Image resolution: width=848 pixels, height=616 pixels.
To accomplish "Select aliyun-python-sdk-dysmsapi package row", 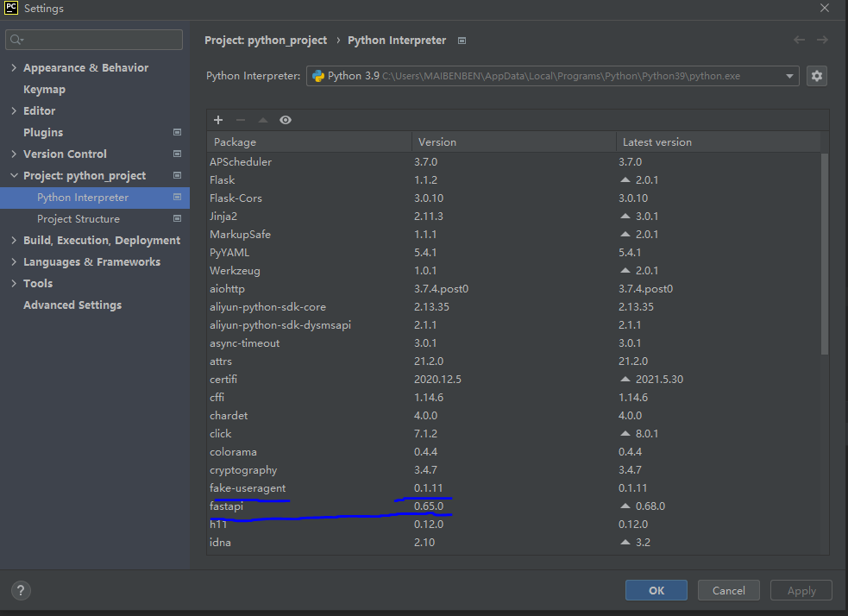I will (x=514, y=324).
